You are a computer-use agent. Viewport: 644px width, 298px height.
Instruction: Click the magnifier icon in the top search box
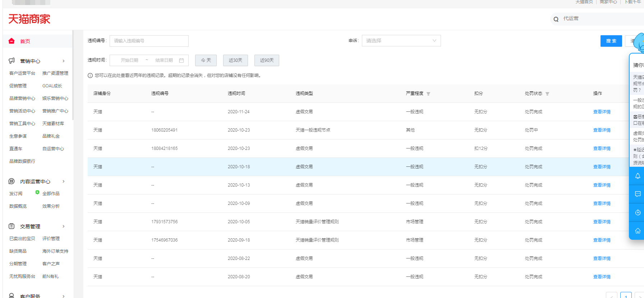tap(556, 19)
